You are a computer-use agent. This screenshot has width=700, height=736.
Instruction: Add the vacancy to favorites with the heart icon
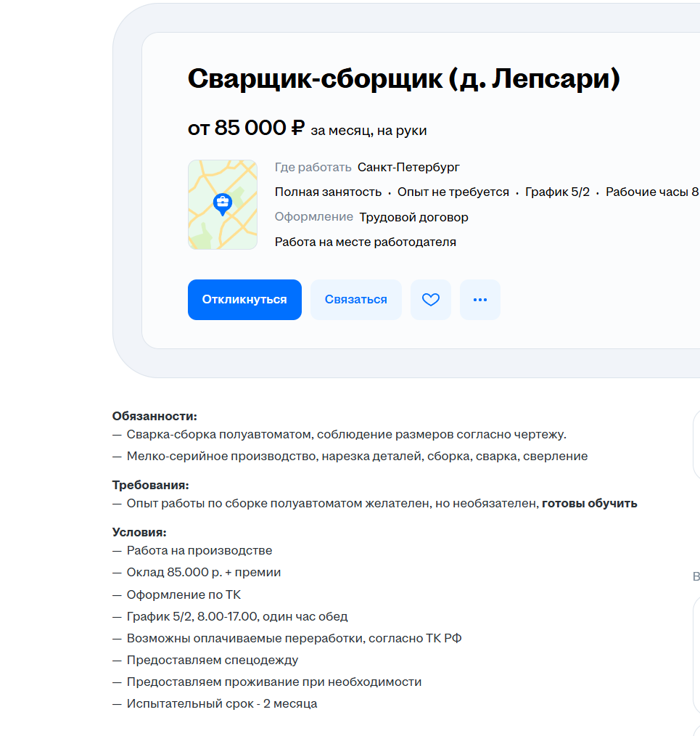pos(431,300)
